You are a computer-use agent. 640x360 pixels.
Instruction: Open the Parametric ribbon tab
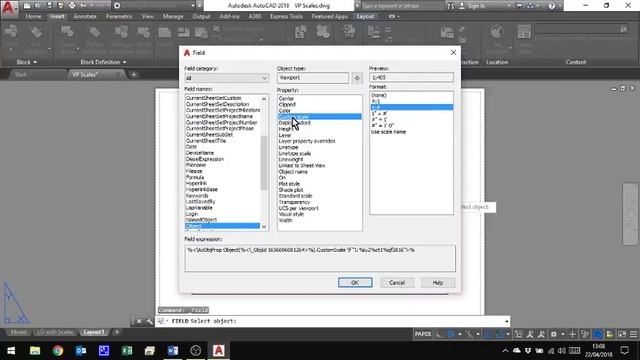pyautogui.click(x=119, y=16)
